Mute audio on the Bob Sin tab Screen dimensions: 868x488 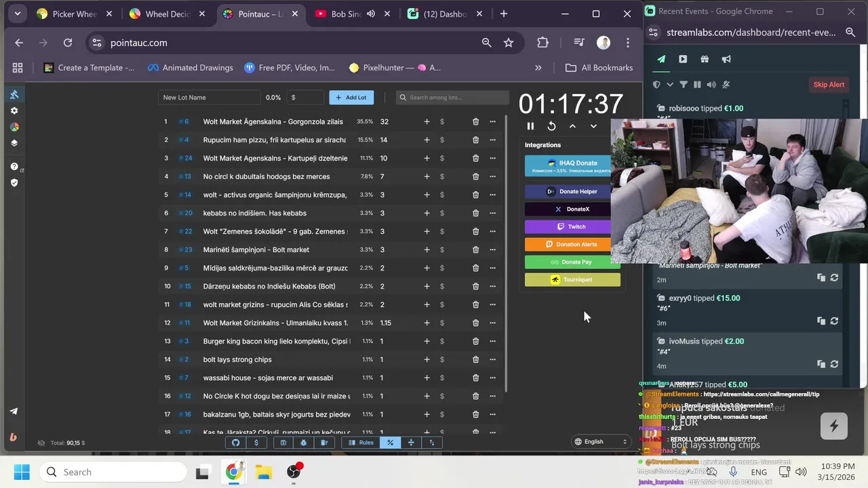tap(371, 14)
